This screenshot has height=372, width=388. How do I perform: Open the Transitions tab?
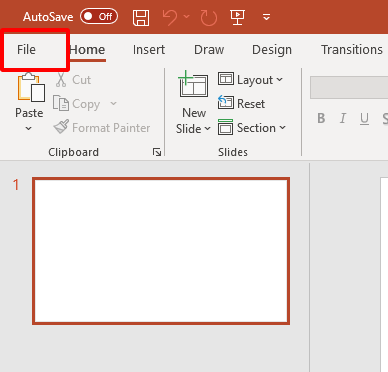(x=352, y=50)
